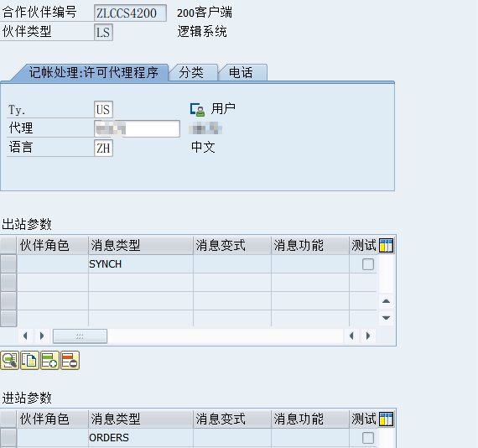Select the second row selector in outbound table
The image size is (478, 448).
[8, 283]
